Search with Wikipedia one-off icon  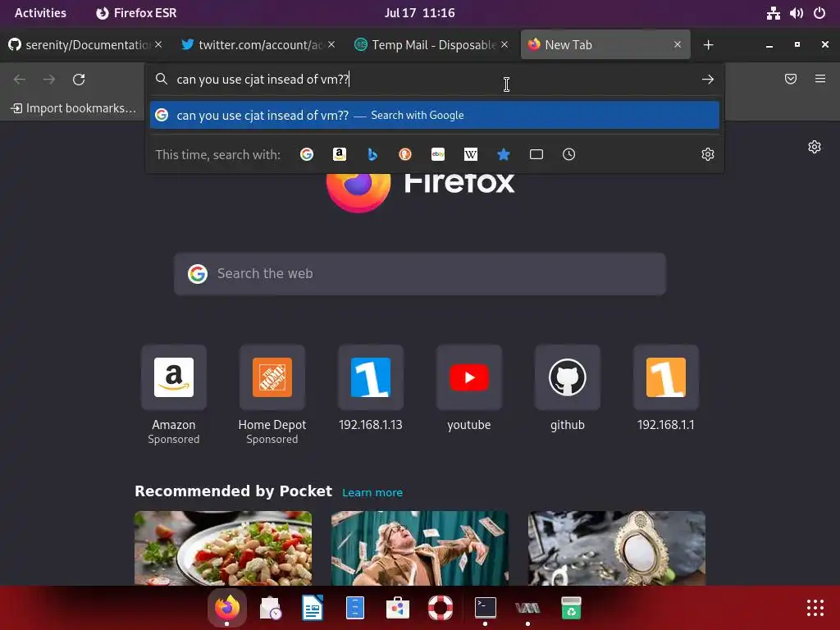coord(470,154)
